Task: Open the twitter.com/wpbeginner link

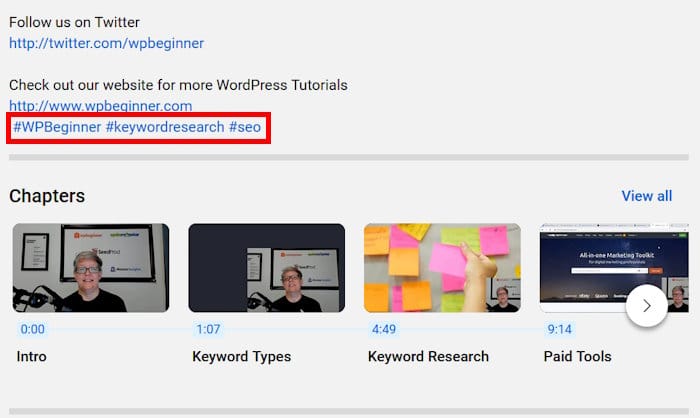Action: (x=106, y=43)
